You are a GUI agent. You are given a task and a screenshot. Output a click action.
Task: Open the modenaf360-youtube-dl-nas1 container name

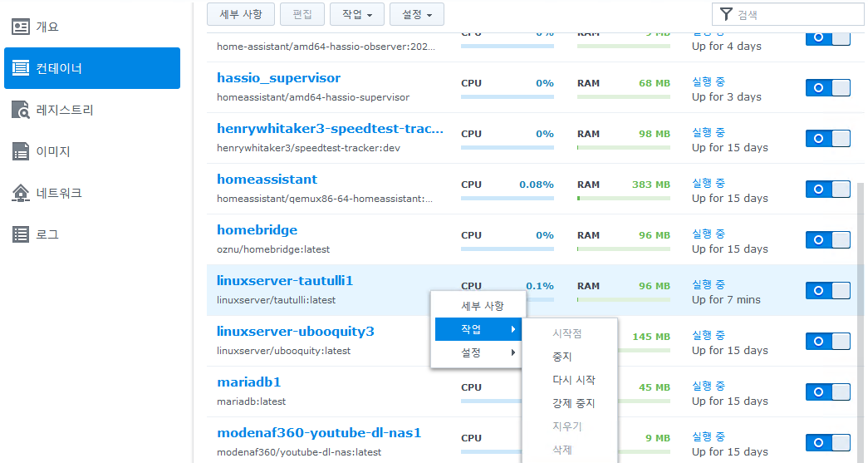pyautogui.click(x=319, y=432)
